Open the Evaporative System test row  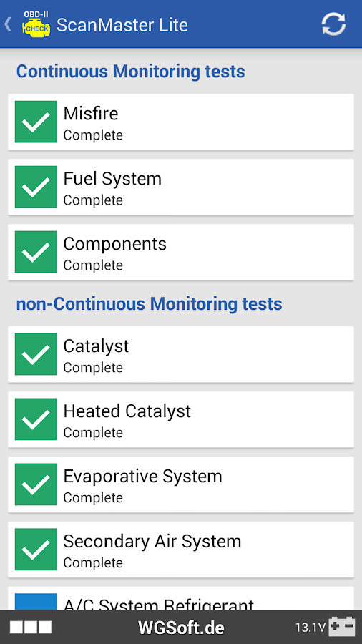(181, 484)
